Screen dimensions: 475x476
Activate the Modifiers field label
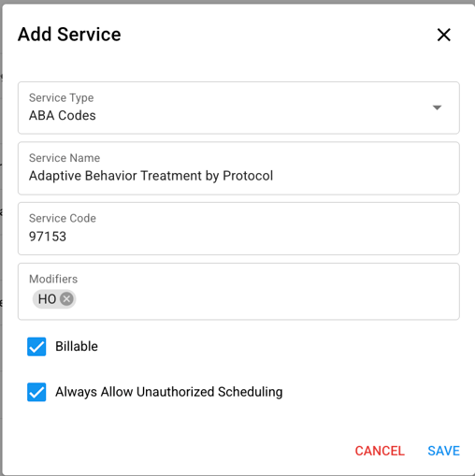53,279
